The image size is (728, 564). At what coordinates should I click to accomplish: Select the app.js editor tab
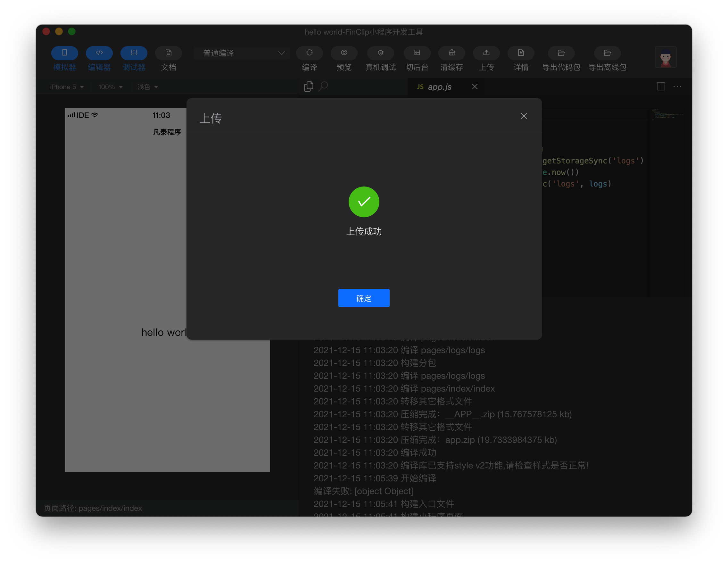[439, 87]
